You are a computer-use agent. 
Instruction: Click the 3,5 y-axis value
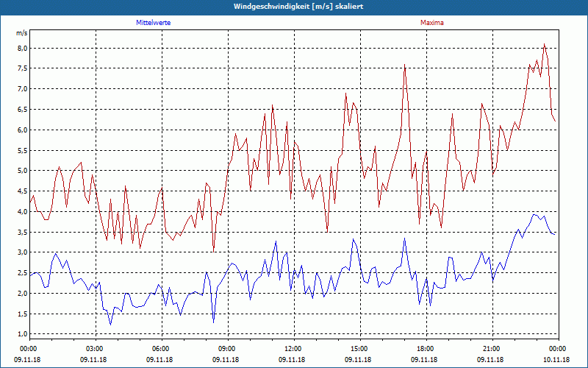pyautogui.click(x=21, y=232)
